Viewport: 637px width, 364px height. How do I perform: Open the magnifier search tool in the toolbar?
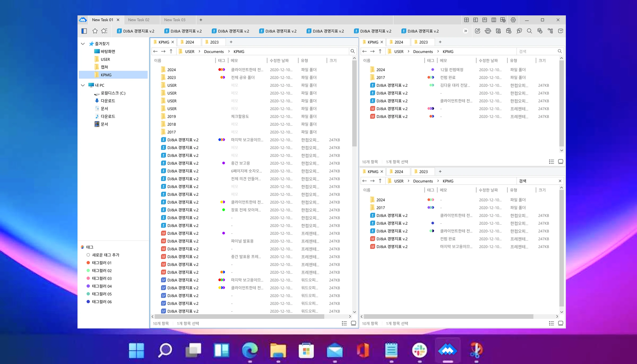(x=529, y=31)
